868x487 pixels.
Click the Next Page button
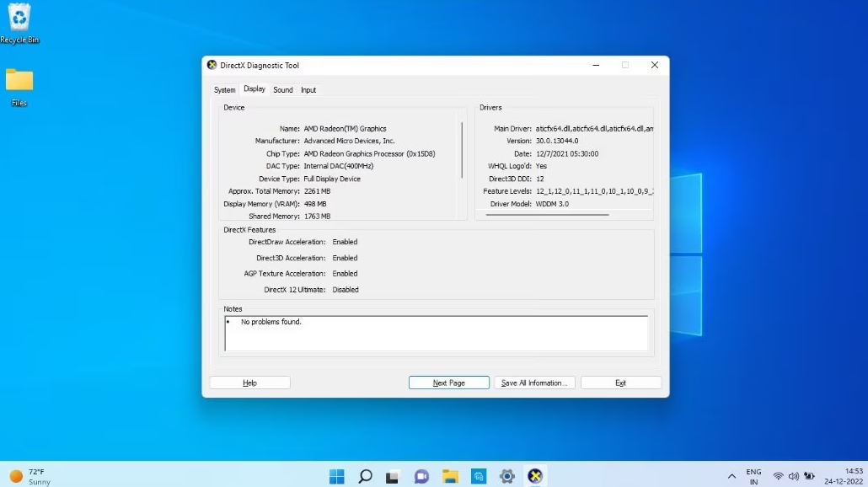448,383
